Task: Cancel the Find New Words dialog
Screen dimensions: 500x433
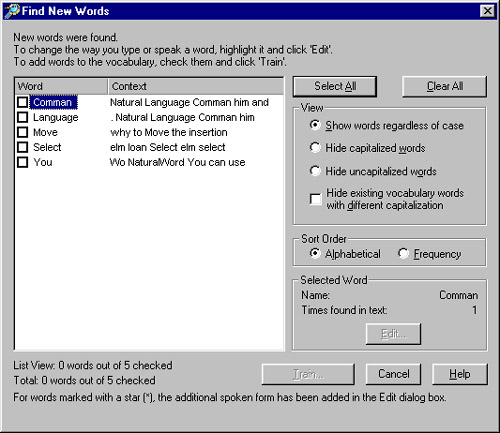Action: click(393, 374)
